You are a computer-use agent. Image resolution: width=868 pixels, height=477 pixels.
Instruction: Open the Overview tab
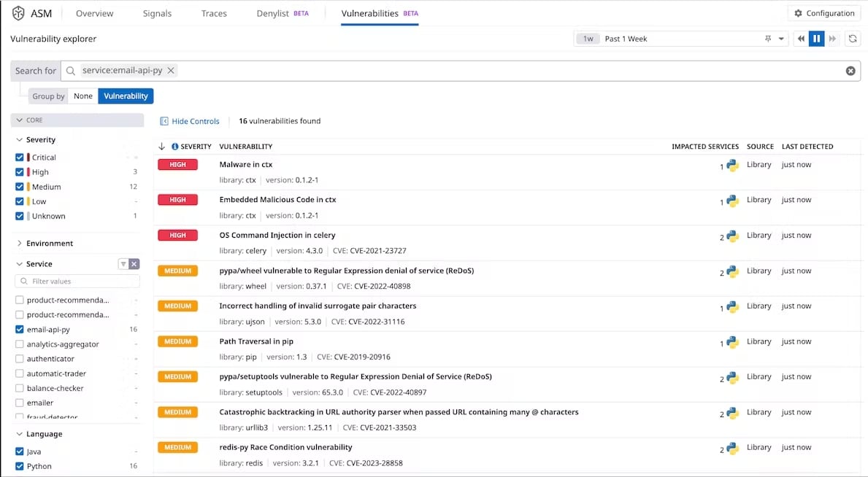click(95, 13)
